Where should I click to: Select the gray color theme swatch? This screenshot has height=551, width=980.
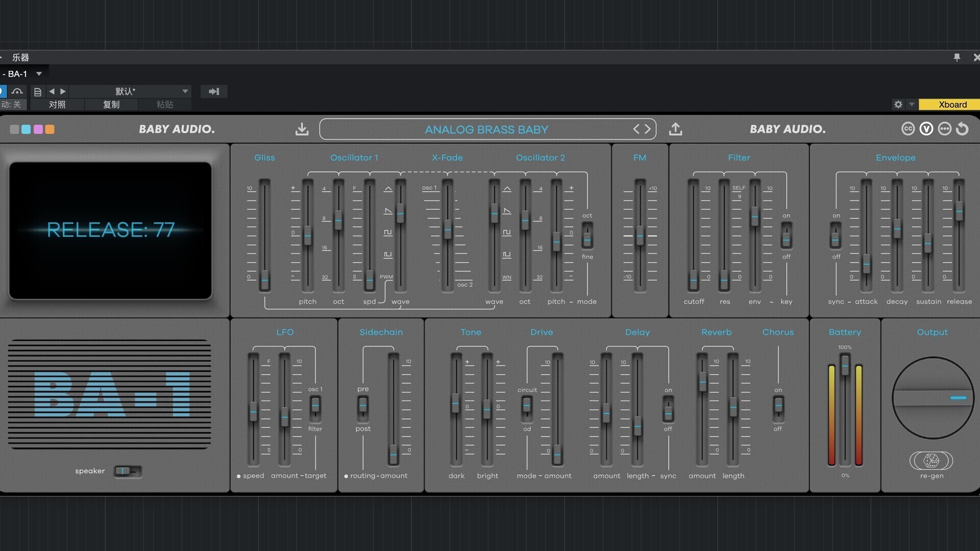14,130
